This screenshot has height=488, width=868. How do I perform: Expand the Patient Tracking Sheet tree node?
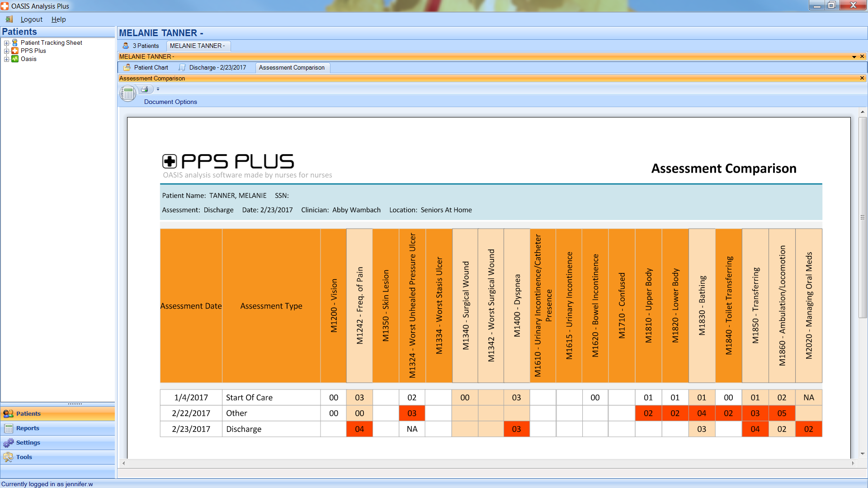[x=6, y=43]
